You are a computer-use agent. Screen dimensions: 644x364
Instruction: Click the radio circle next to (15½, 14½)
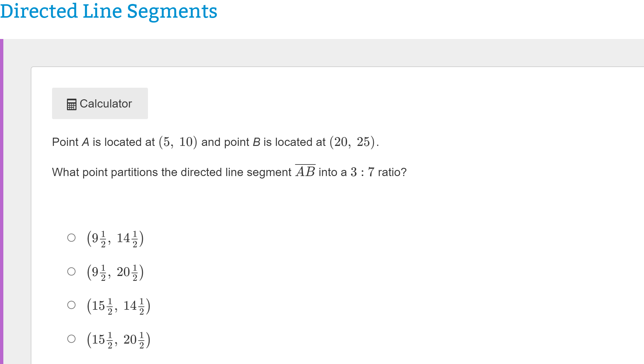click(x=72, y=306)
